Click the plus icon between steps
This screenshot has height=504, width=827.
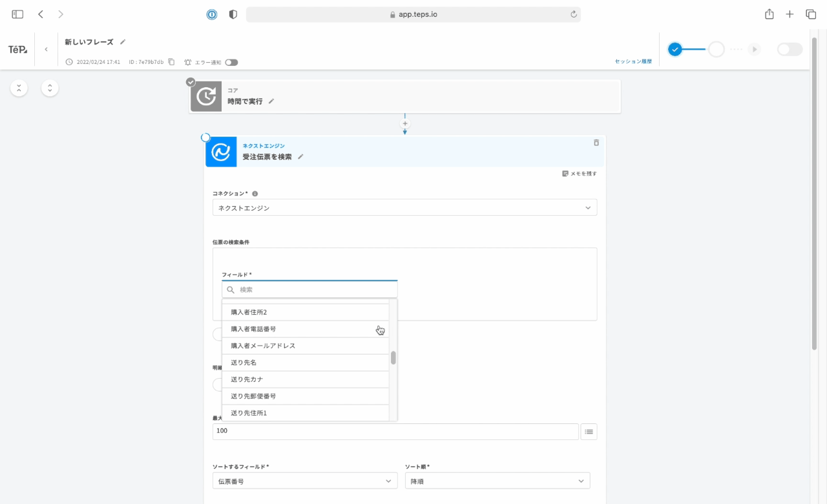click(405, 123)
